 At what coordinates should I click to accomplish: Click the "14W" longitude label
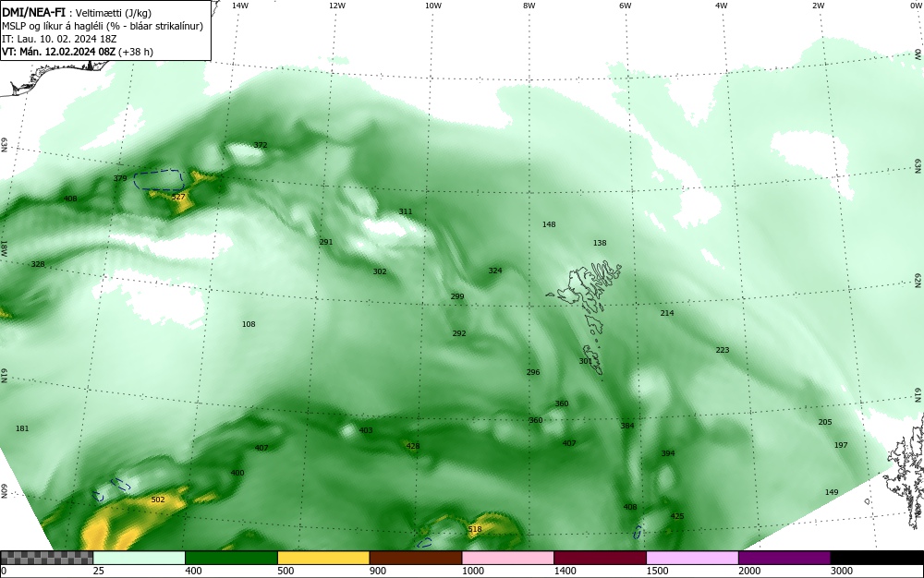(x=240, y=6)
